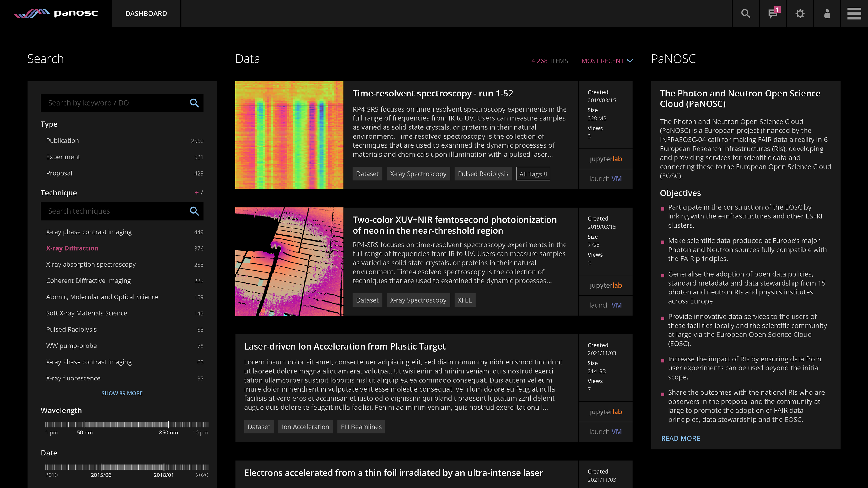Toggle Soft X-ray Materials Science filter
The width and height of the screenshot is (868, 488).
point(125,313)
